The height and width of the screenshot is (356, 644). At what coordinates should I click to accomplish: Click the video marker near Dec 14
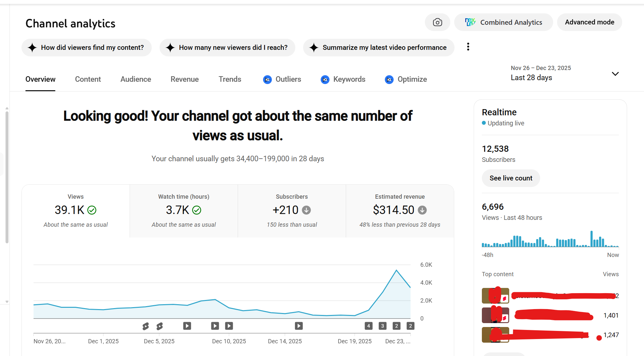coord(299,326)
